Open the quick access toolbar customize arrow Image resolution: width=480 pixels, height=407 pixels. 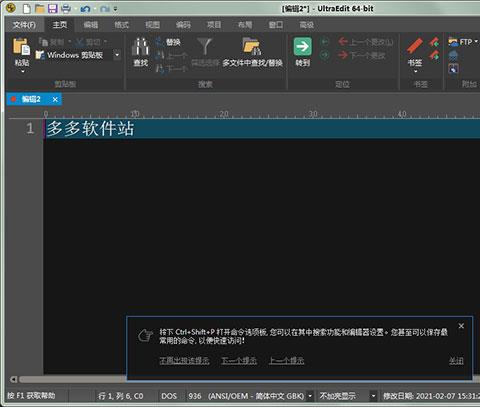pyautogui.click(x=115, y=9)
